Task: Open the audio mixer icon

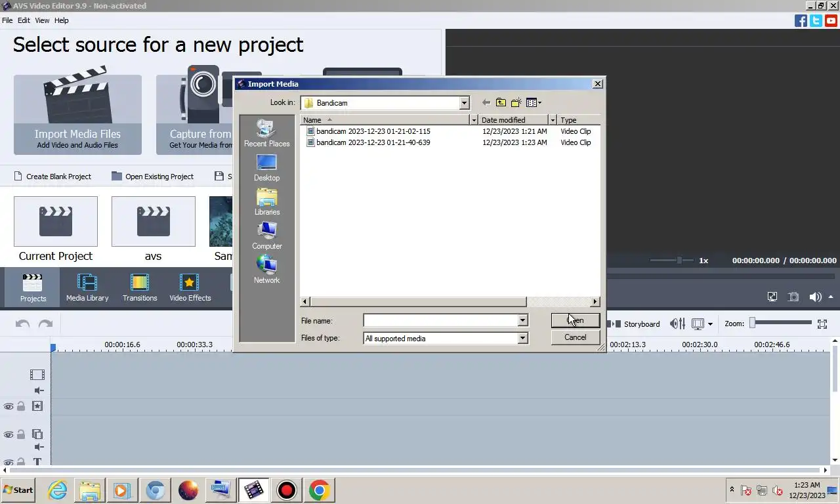Action: tap(677, 324)
